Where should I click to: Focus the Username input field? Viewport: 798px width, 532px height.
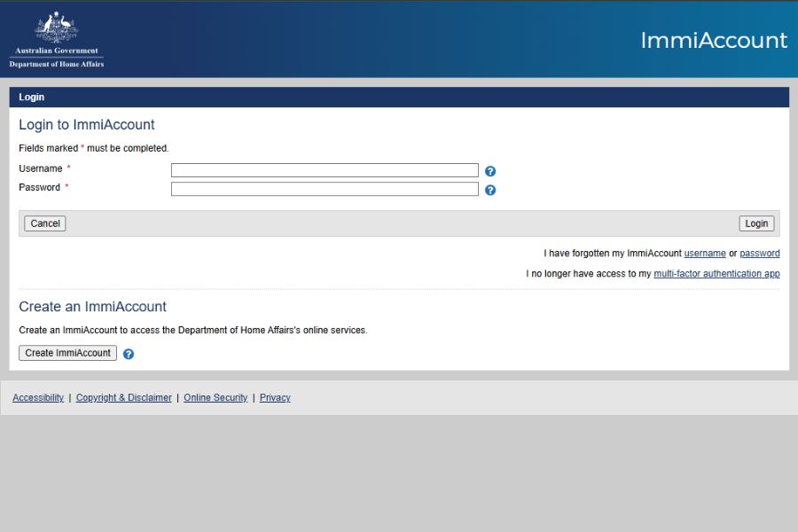point(325,170)
